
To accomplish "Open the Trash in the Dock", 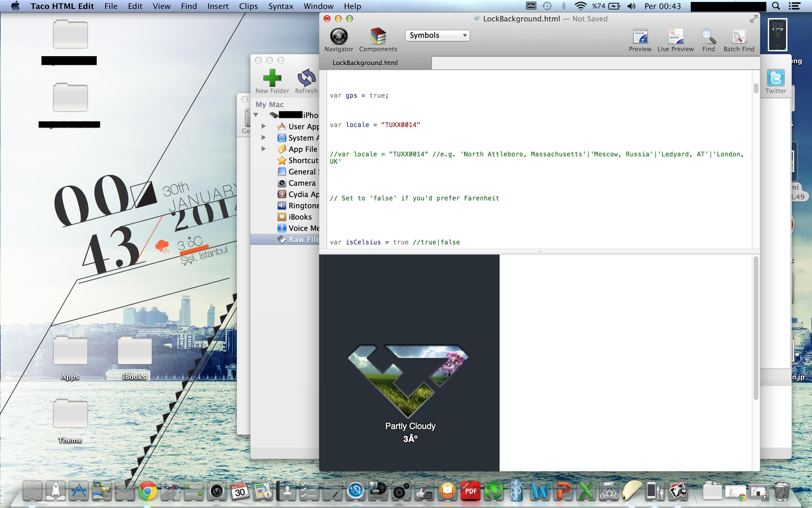I will coord(782,491).
